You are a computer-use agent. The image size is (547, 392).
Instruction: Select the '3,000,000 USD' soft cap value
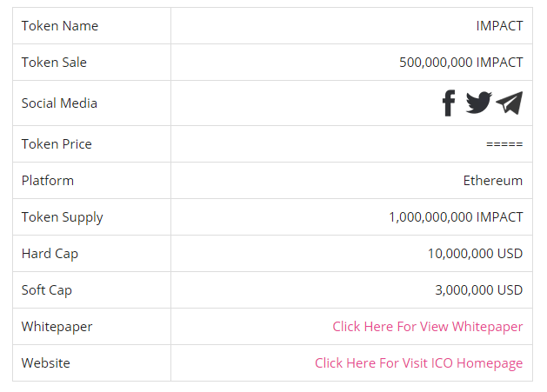tap(478, 290)
